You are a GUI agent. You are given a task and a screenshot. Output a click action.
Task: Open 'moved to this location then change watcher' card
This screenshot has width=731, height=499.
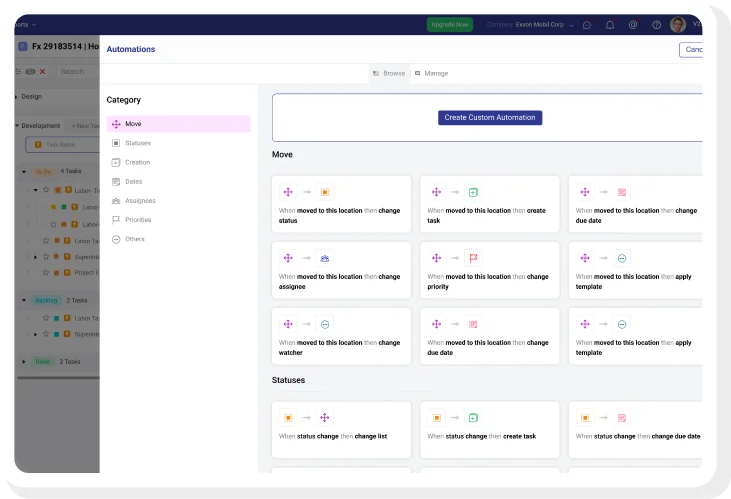(341, 336)
